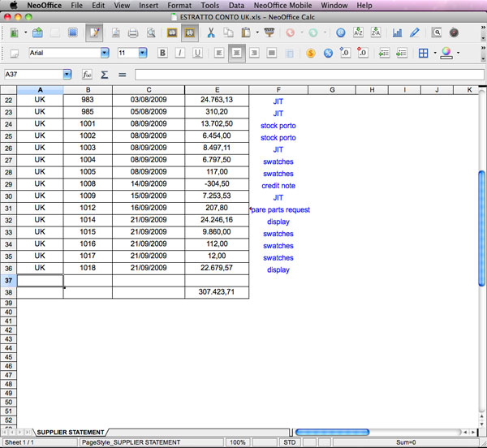Open the Format menu
Image resolution: width=487 pixels, height=448 pixels.
point(179,5)
